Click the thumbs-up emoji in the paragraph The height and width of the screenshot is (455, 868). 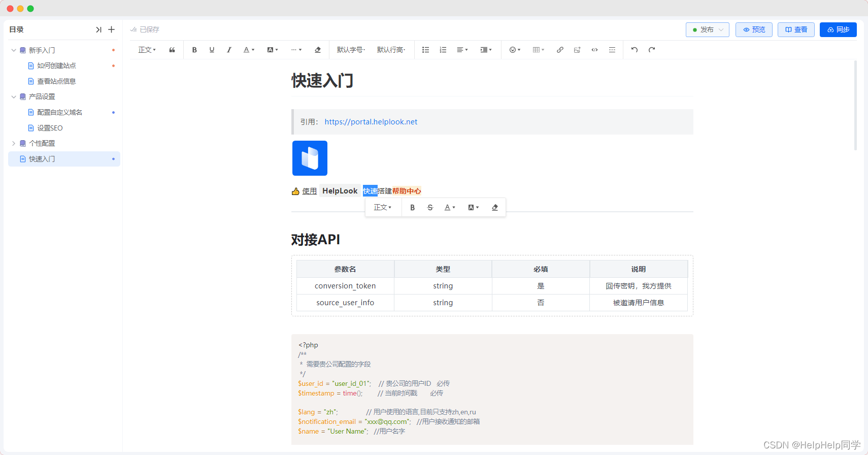pos(295,191)
